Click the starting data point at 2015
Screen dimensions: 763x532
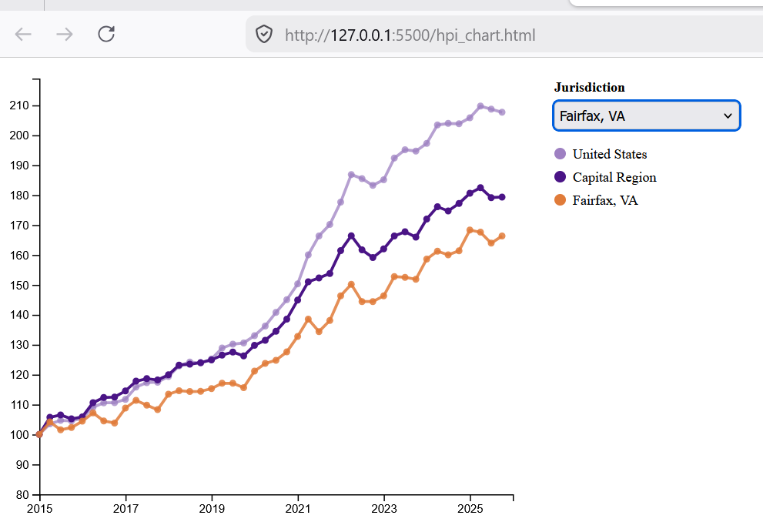(39, 434)
